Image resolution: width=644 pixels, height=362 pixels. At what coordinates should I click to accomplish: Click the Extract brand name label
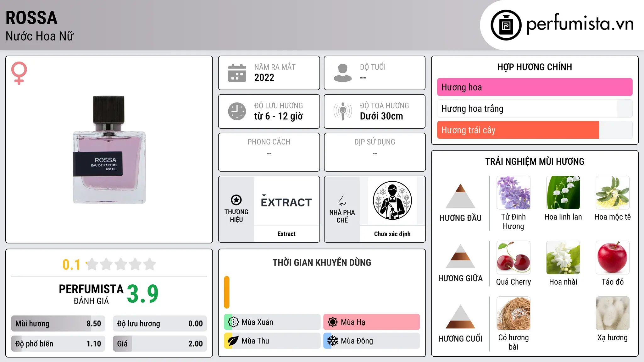tap(286, 234)
